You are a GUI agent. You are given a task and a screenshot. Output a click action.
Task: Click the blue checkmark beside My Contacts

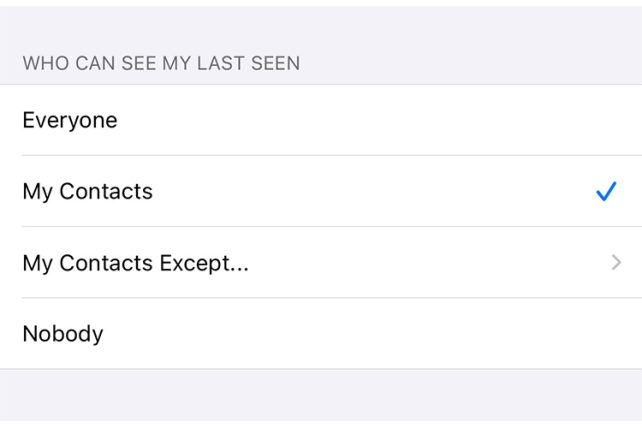coord(605,192)
